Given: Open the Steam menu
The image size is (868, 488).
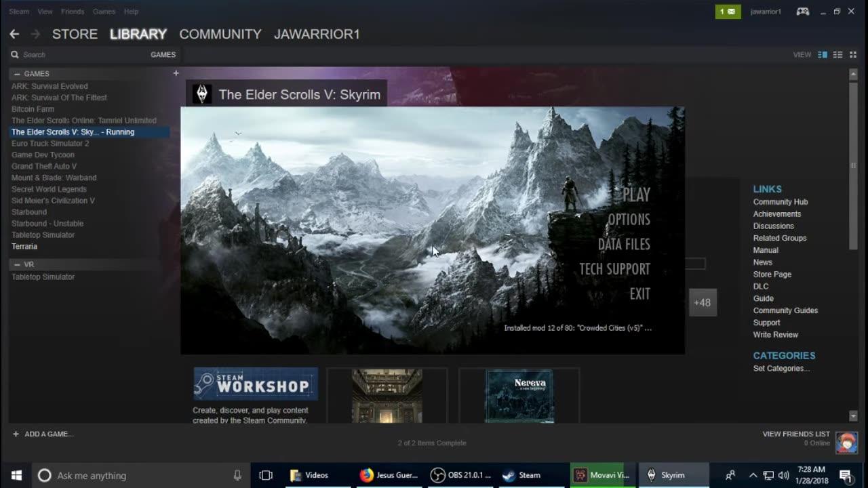Looking at the screenshot, I should [x=18, y=11].
